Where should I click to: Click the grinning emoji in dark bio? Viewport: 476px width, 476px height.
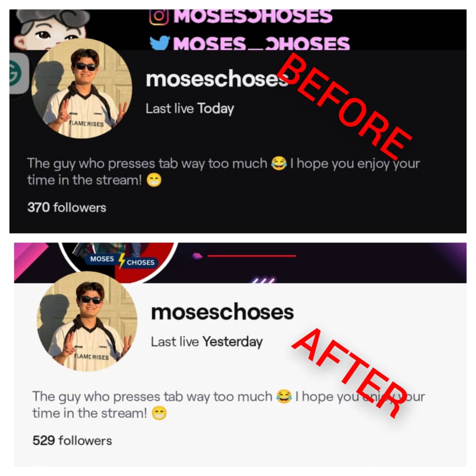coord(154,180)
